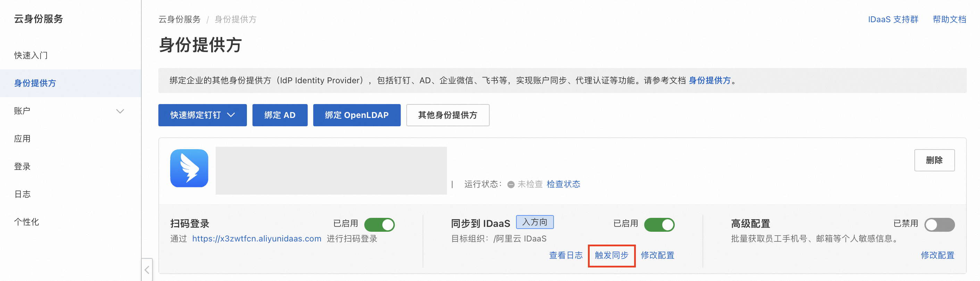Open the IDaaS 支持群 link

click(x=893, y=19)
